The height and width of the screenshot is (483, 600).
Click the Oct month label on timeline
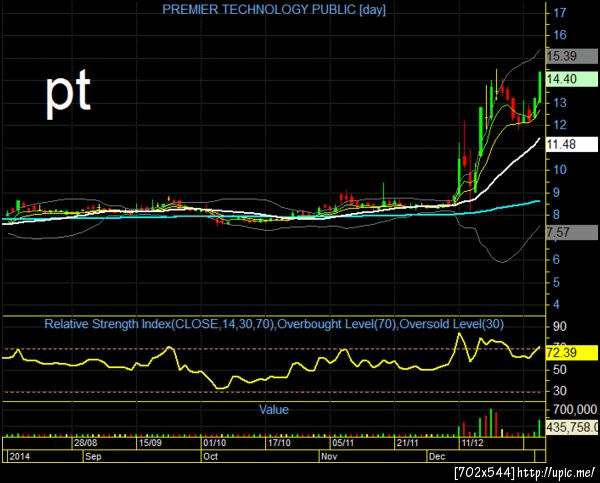click(x=210, y=457)
